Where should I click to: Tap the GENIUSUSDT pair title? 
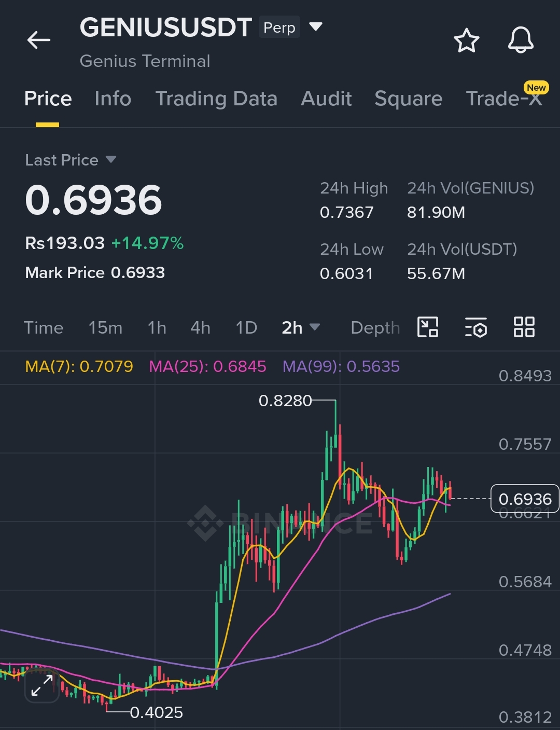166,27
